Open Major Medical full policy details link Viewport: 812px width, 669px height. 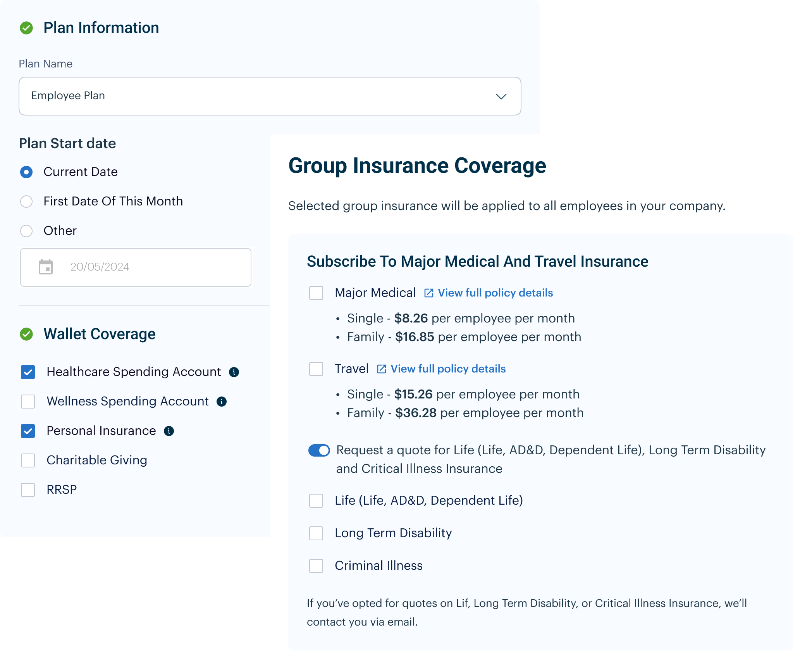[x=495, y=293]
